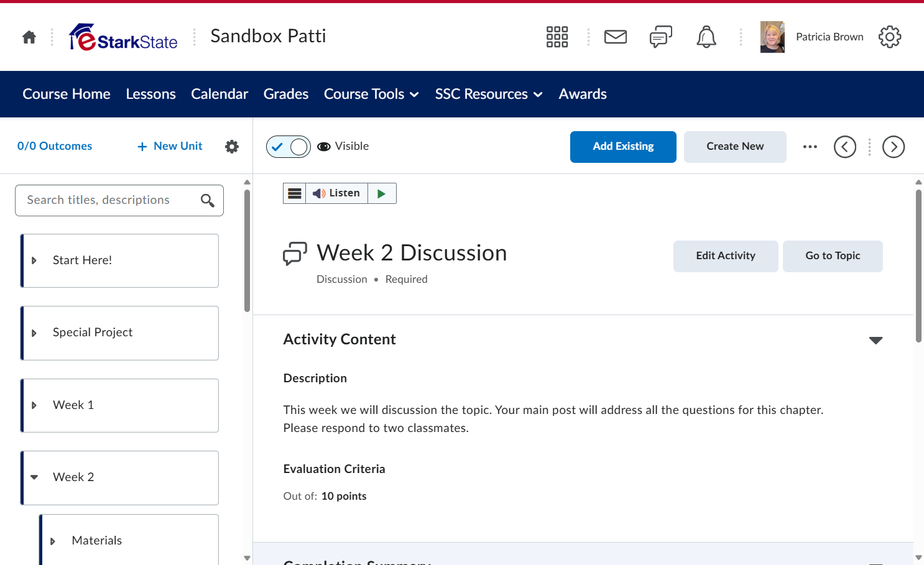The width and height of the screenshot is (924, 565).
Task: Open the message alerts envelope icon
Action: [616, 37]
